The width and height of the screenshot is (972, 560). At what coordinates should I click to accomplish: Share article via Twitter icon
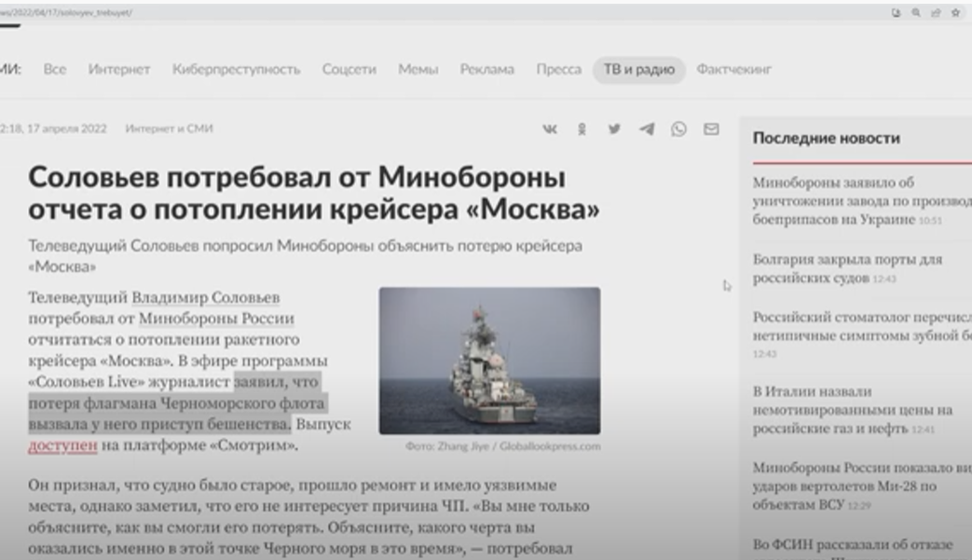point(614,130)
